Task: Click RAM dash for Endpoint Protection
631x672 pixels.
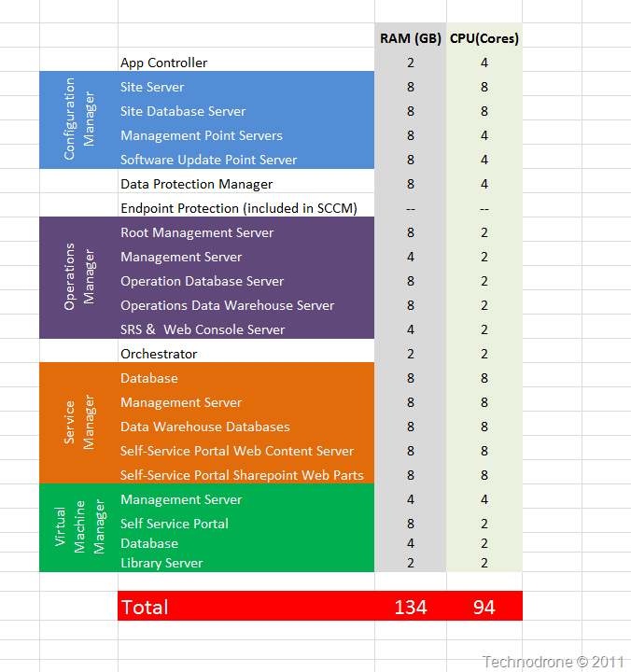Action: 411,205
